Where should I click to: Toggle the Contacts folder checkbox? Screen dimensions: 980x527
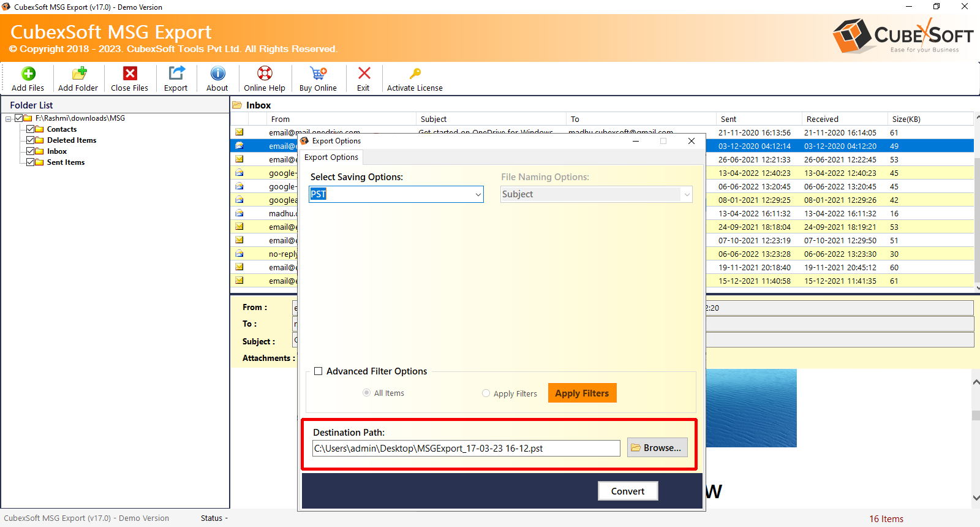30,129
